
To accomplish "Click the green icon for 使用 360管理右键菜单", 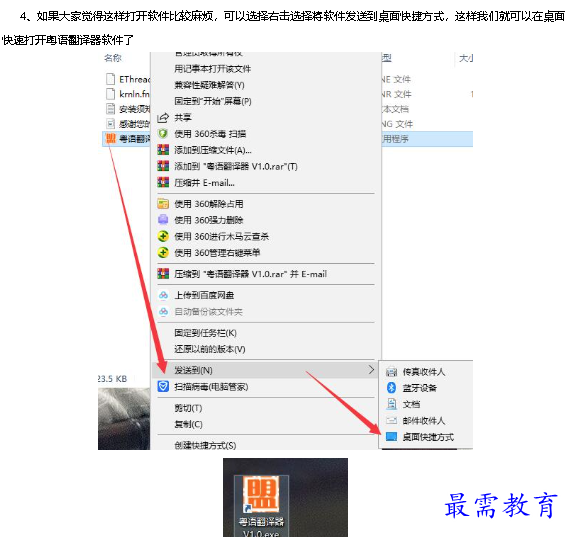I will pos(163,253).
